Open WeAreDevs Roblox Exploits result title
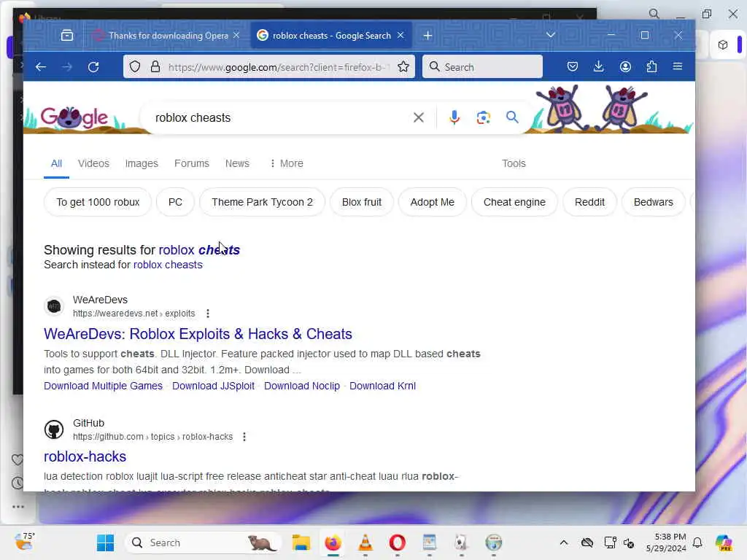 (198, 334)
